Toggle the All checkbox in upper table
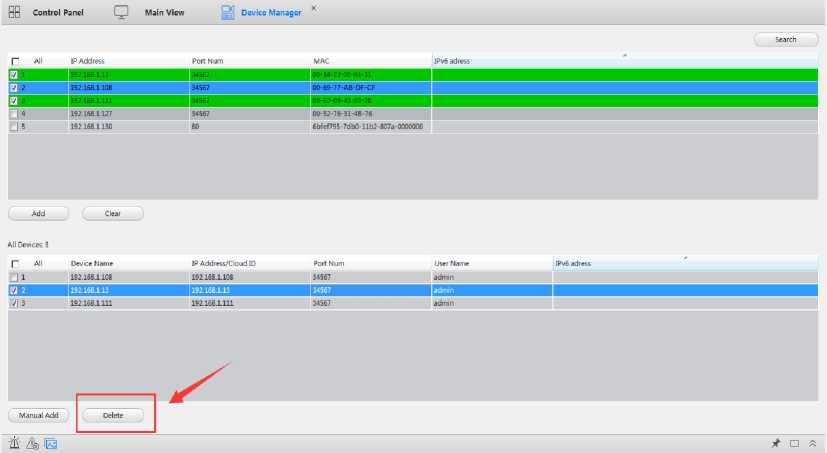The width and height of the screenshot is (827, 453). (14, 61)
